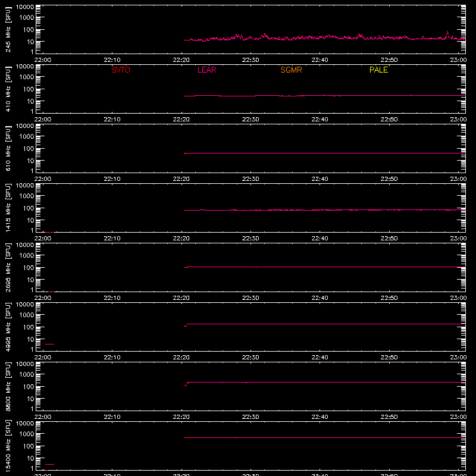Select the 8800 MHz [SFU] axis title
The height and width of the screenshot is (476, 476).
[8, 386]
